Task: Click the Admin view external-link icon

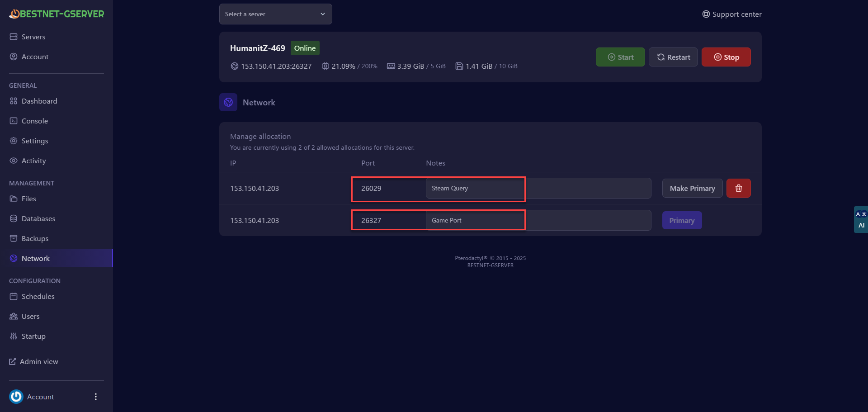Action: 13,361
